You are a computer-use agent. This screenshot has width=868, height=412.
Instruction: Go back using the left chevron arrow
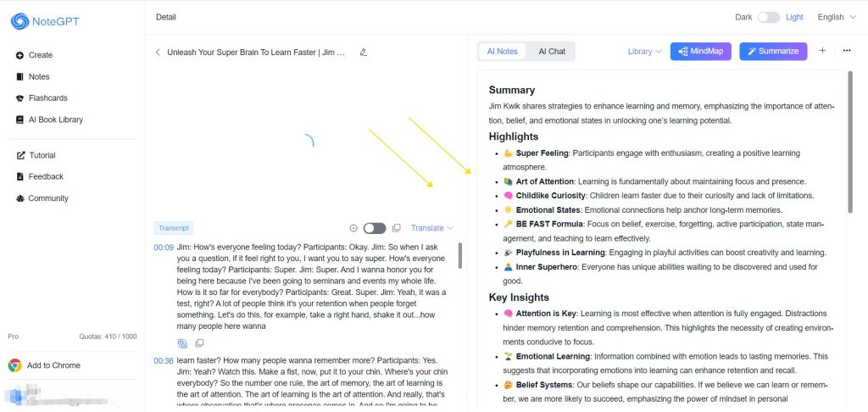tap(158, 52)
